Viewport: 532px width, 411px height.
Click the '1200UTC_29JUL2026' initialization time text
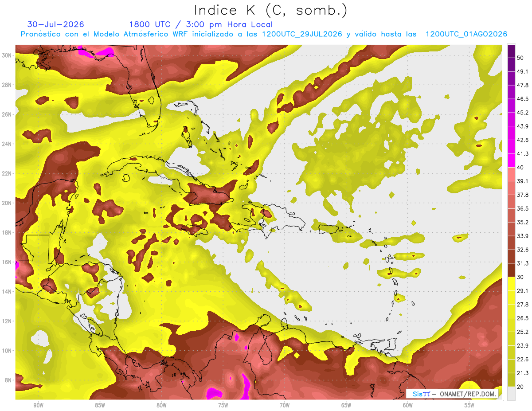click(302, 35)
